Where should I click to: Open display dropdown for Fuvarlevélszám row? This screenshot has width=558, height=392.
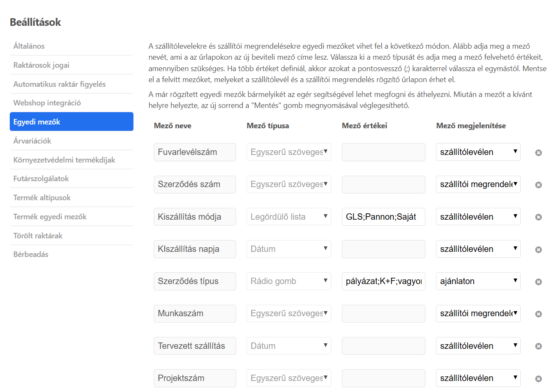(478, 152)
